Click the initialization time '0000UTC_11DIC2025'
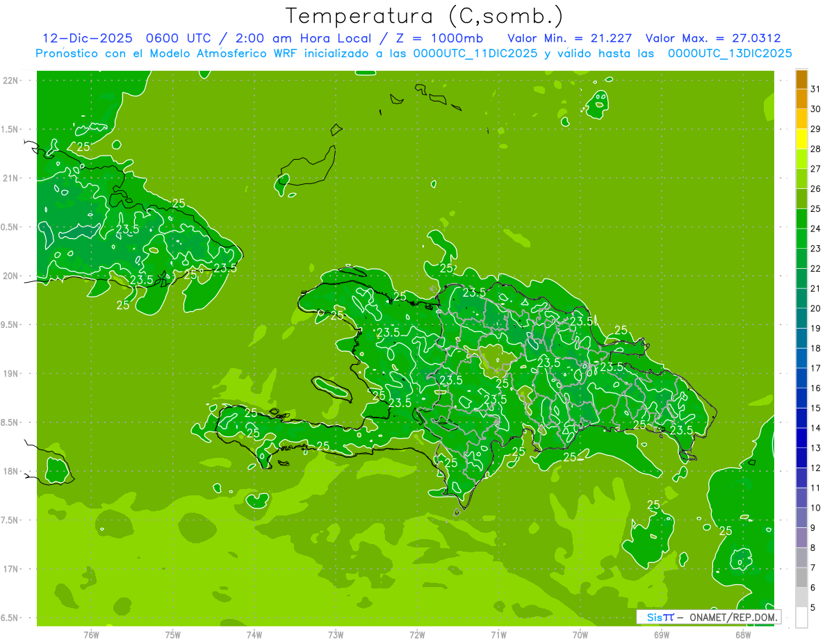The image size is (834, 644). pos(475,53)
